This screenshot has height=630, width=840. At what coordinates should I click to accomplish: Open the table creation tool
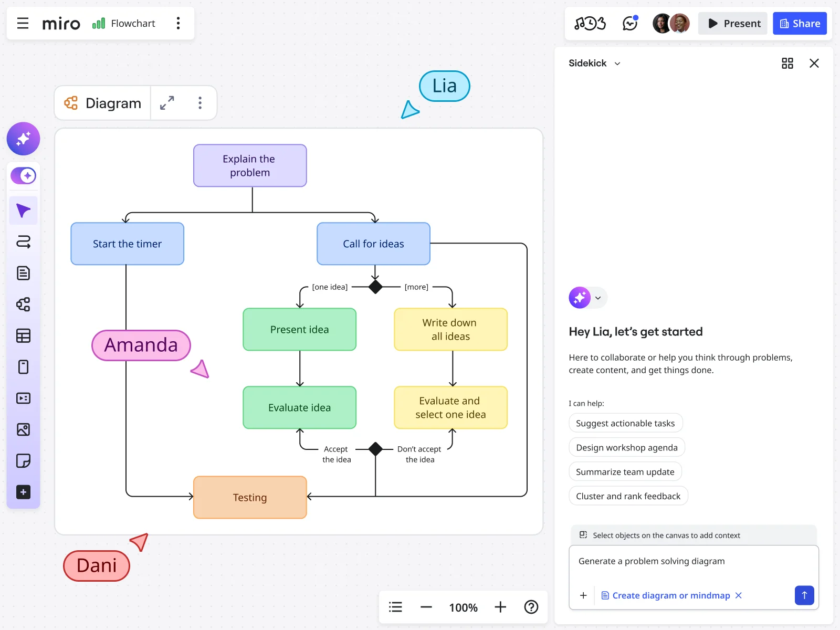point(23,336)
